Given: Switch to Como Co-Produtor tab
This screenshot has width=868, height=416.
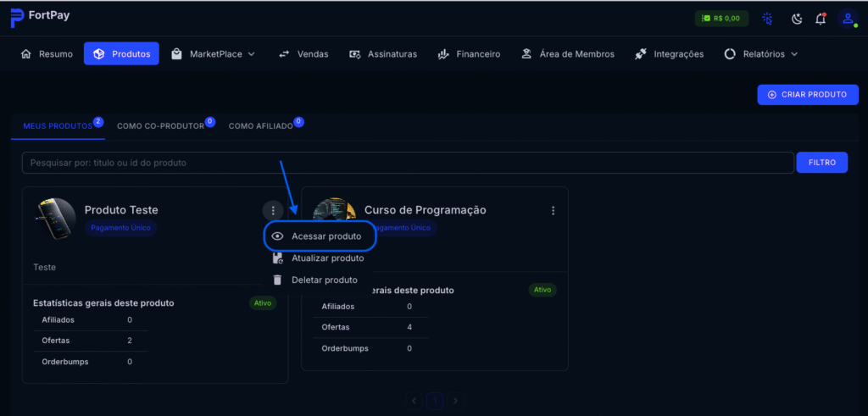Looking at the screenshot, I should (160, 126).
